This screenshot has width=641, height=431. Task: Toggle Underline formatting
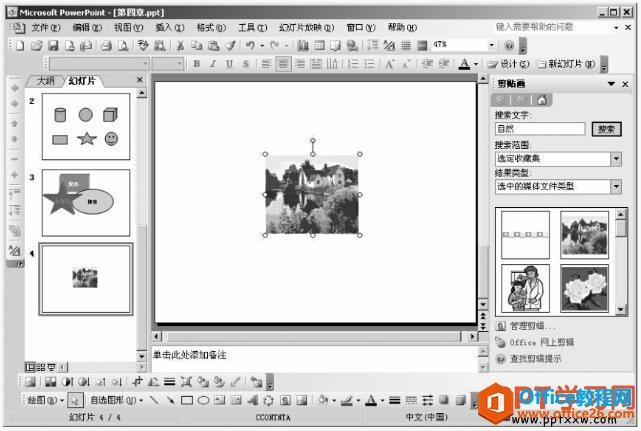tap(229, 64)
